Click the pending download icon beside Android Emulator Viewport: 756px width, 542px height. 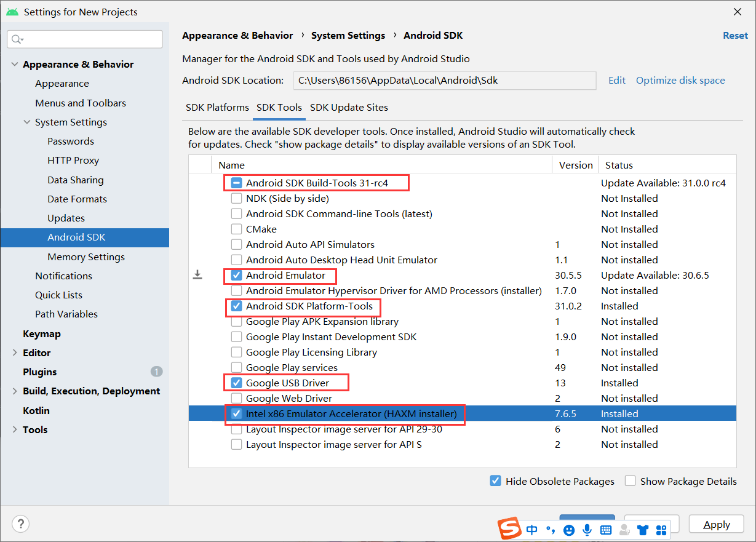(197, 275)
